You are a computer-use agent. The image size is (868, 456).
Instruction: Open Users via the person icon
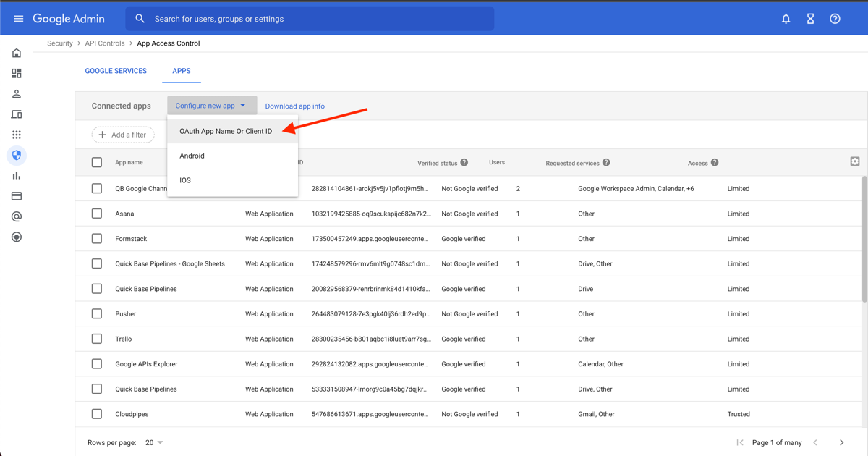pyautogui.click(x=17, y=94)
